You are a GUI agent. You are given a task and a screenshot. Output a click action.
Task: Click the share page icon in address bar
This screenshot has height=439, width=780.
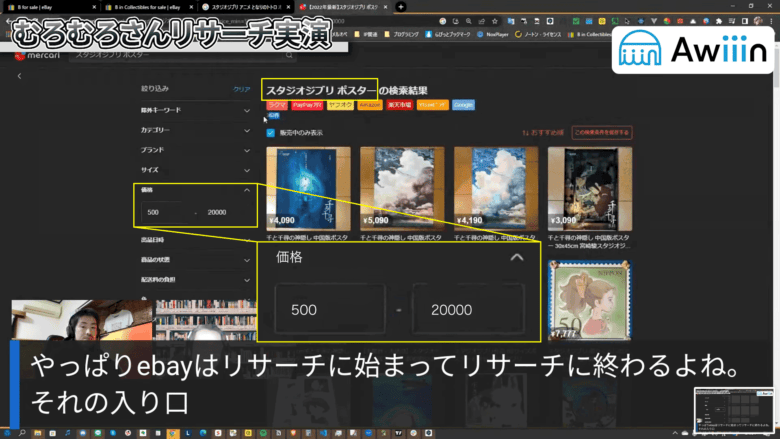click(482, 21)
